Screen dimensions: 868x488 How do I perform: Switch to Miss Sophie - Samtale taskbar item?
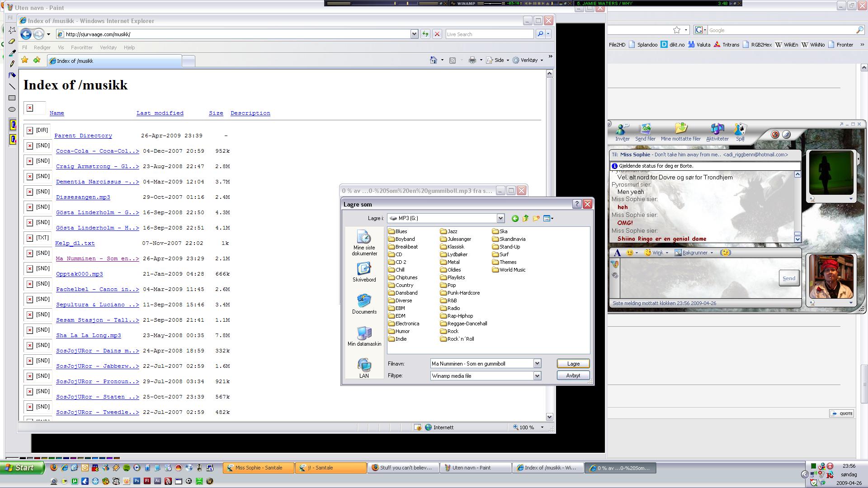(x=258, y=468)
